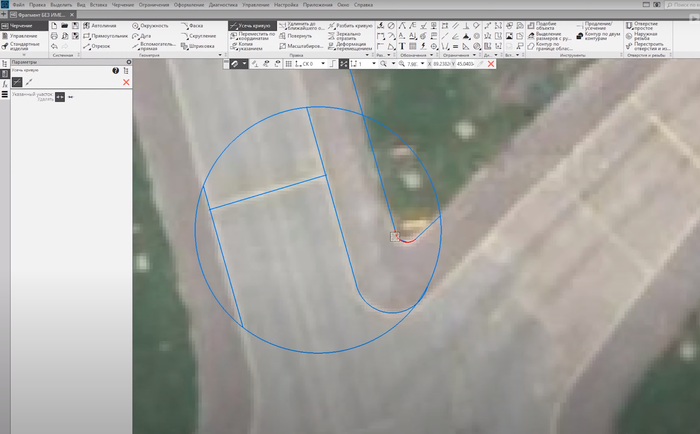Expand the Геометрия toolbar group
The image size is (700, 434).
click(x=150, y=56)
